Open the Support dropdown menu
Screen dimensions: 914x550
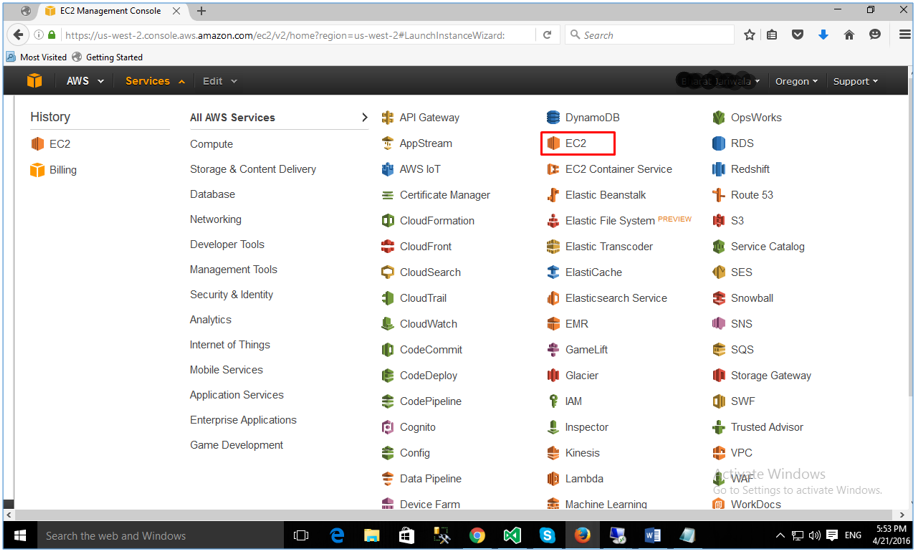855,81
